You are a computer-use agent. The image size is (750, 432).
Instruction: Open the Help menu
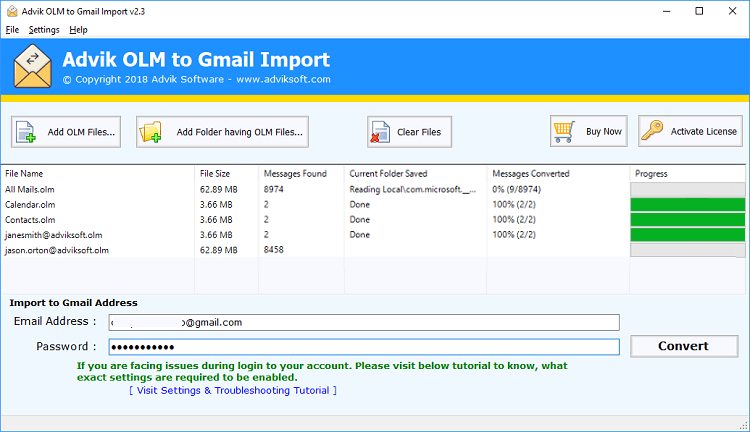[x=78, y=30]
